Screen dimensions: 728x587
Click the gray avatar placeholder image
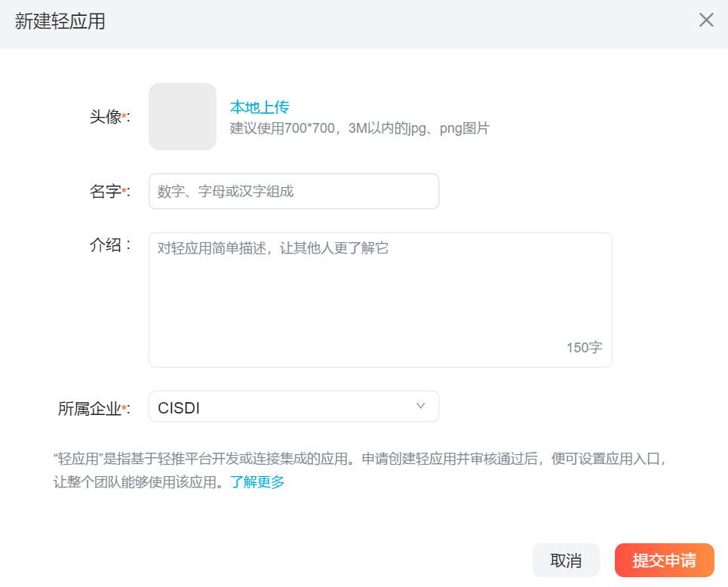tap(183, 116)
